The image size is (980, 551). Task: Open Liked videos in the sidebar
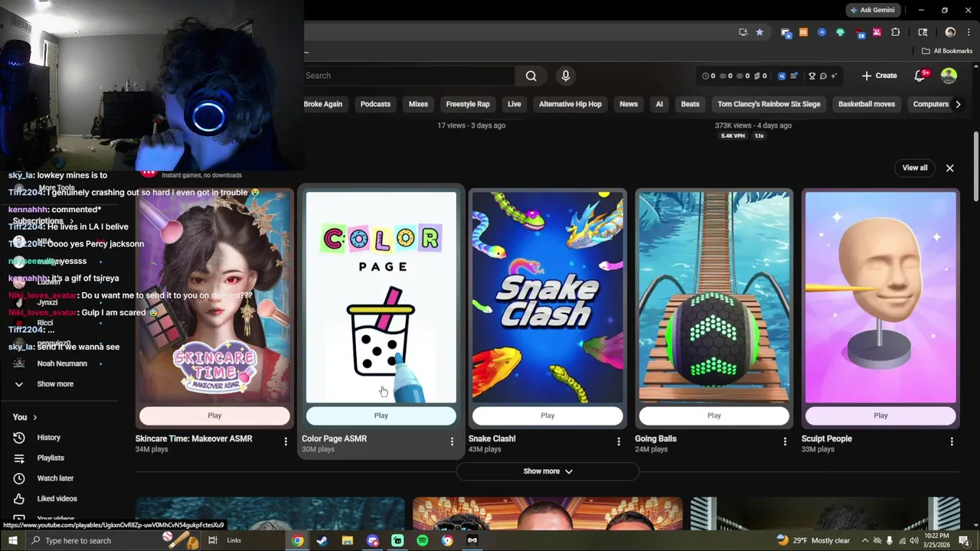(57, 498)
